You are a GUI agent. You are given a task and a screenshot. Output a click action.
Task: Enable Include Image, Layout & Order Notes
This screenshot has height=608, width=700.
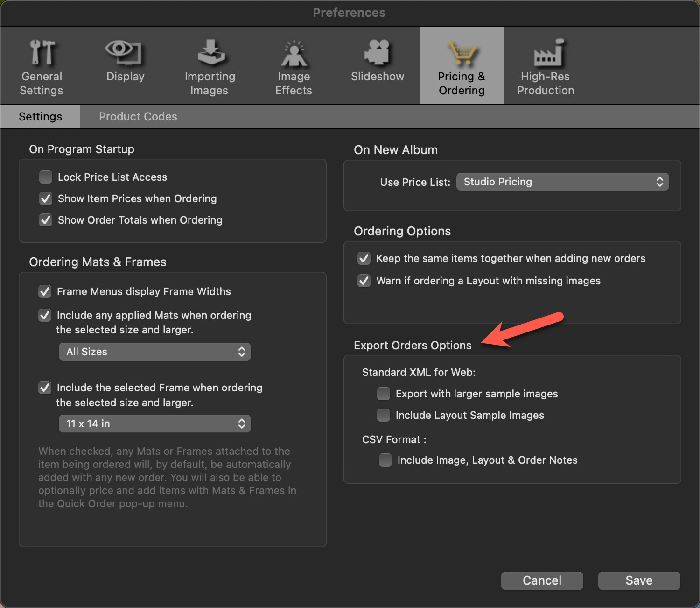click(x=385, y=460)
